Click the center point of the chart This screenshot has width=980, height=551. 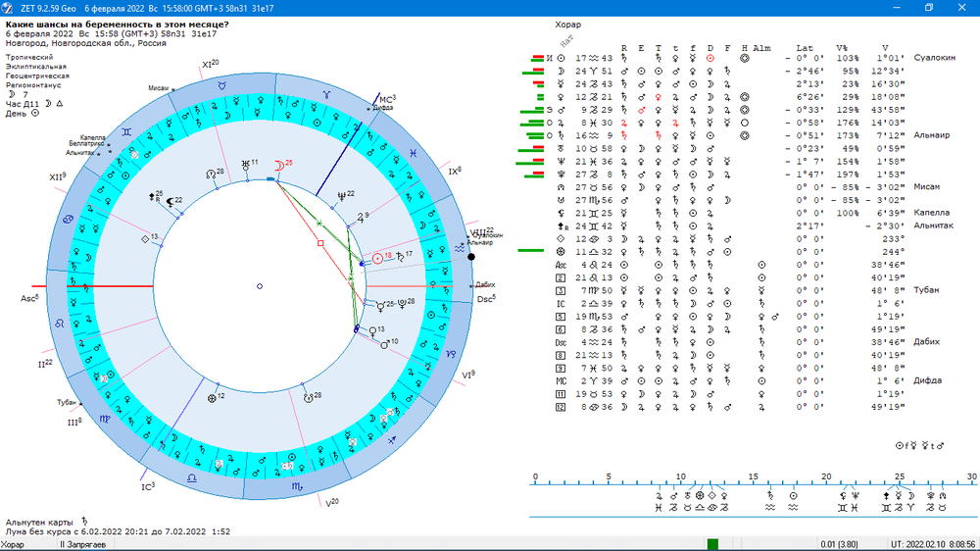tap(260, 286)
